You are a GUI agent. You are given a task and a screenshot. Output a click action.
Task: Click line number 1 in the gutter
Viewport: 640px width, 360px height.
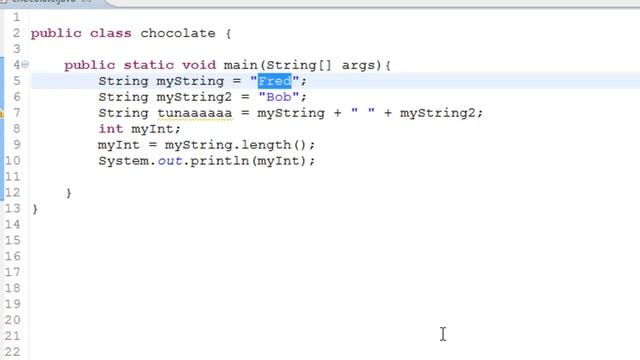point(16,17)
